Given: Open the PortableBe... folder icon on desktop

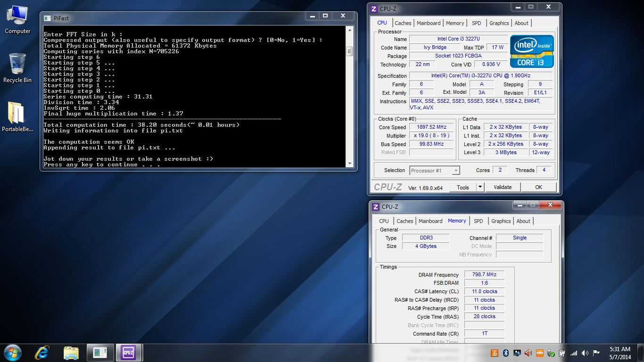Looking at the screenshot, I should pos(17,116).
